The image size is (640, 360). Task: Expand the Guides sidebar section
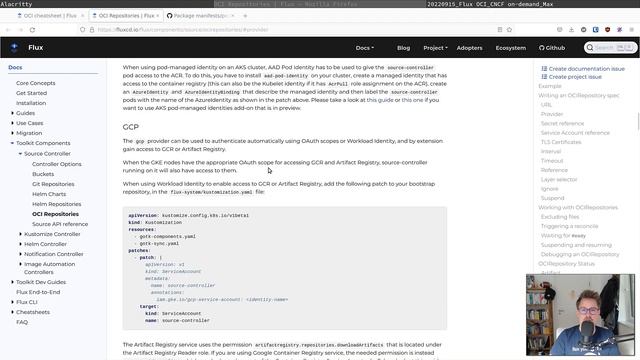pos(12,113)
